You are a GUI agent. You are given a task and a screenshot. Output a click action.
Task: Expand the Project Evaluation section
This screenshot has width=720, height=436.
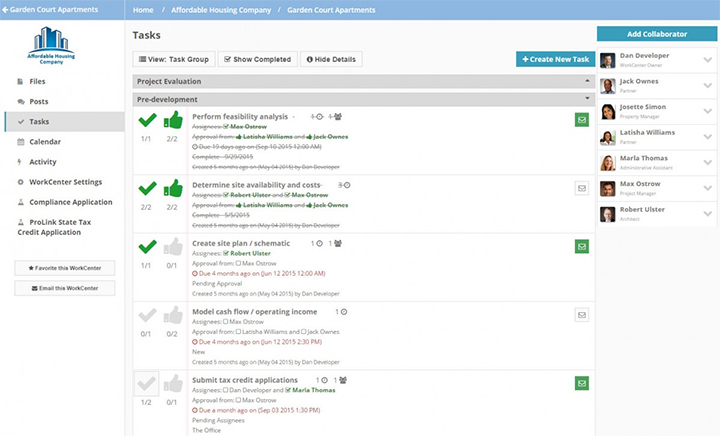click(x=588, y=81)
